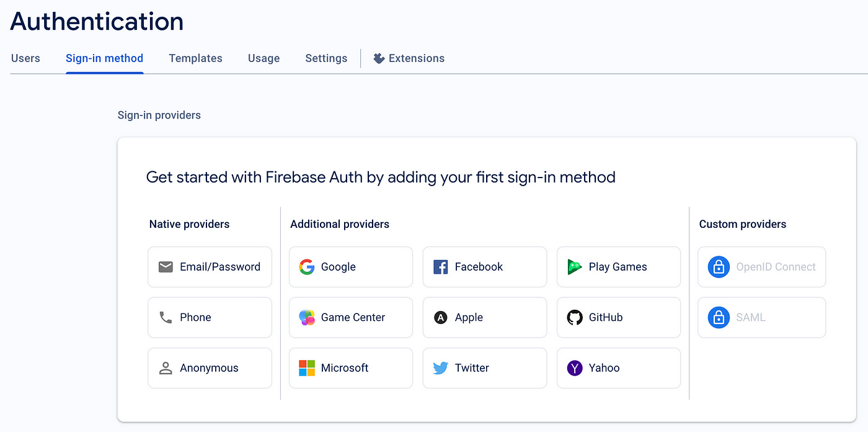Click the Anonymous person icon
This screenshot has width=868, height=432.
[x=166, y=368]
